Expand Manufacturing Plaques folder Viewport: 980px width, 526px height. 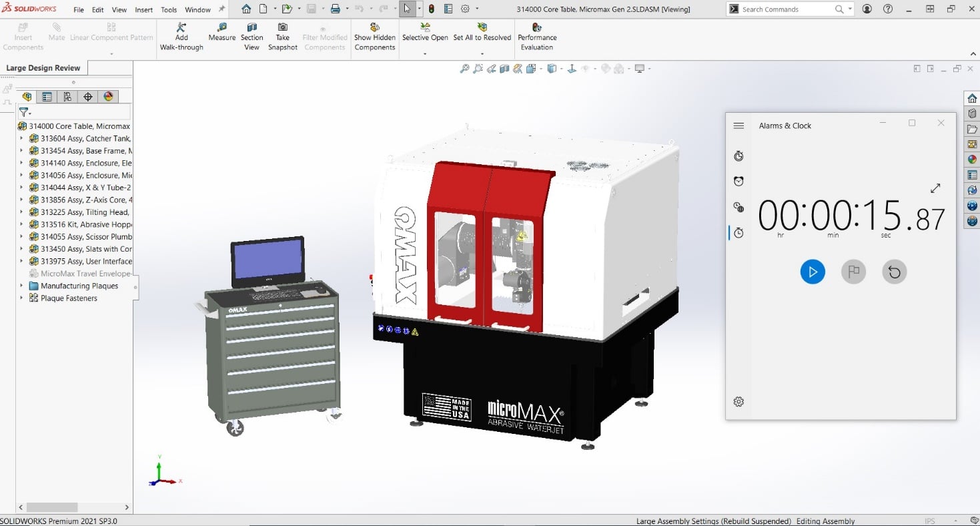tap(21, 286)
